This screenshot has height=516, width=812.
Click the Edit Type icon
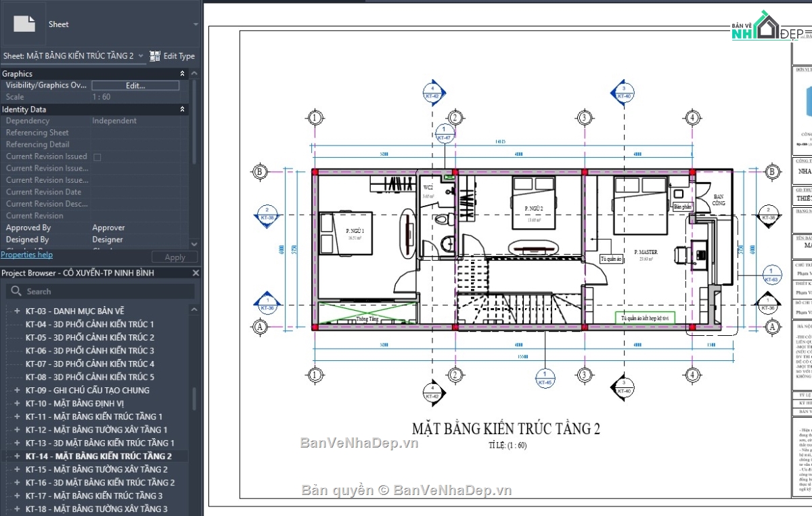[155, 56]
